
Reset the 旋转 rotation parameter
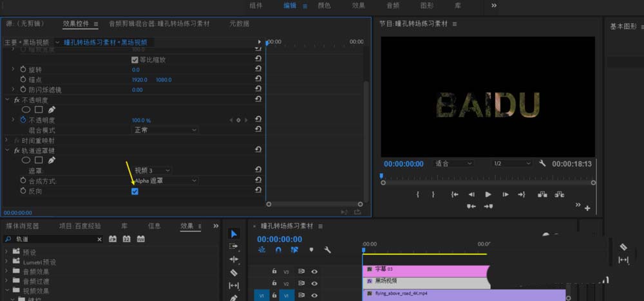258,69
